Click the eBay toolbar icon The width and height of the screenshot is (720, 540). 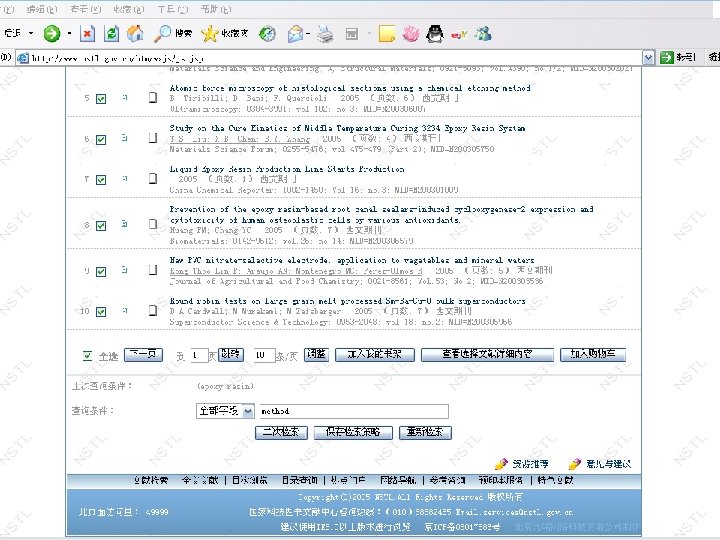(x=459, y=34)
